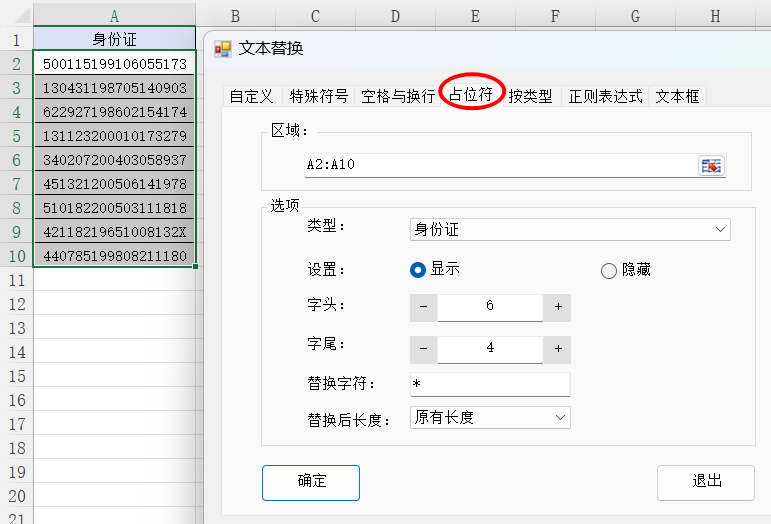The width and height of the screenshot is (771, 524).
Task: Switch to the 自定义 tab
Action: (x=251, y=96)
